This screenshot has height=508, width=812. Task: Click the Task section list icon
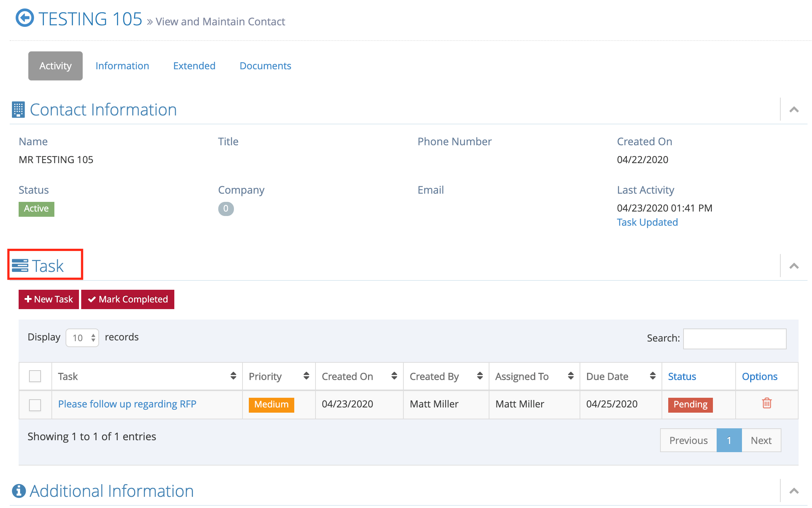coord(20,266)
